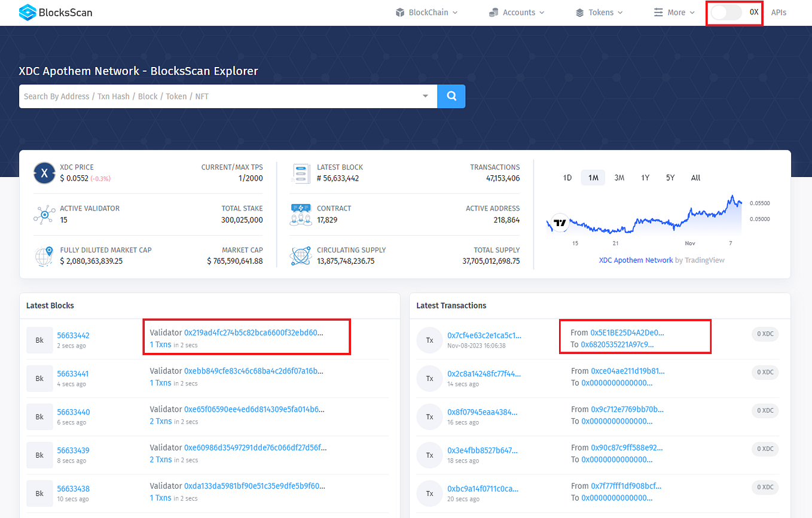Click the TradingView logo on the price chart
812x518 pixels.
pyautogui.click(x=558, y=223)
